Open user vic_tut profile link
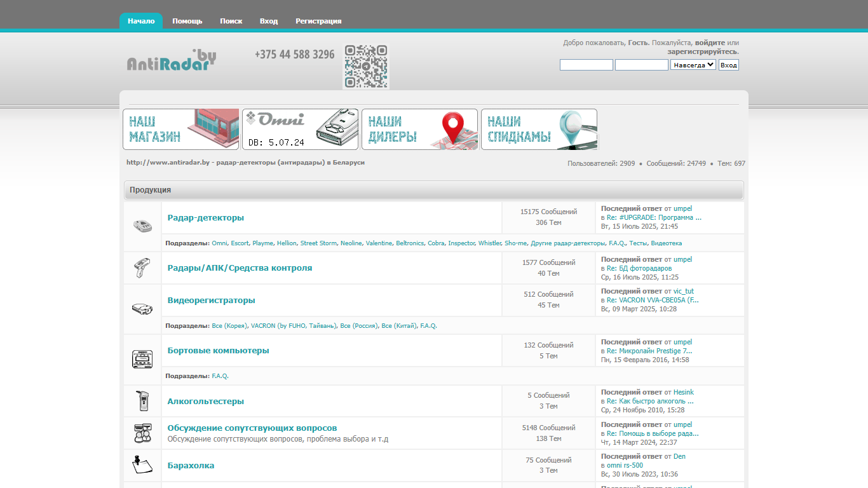868x488 pixels. point(684,291)
